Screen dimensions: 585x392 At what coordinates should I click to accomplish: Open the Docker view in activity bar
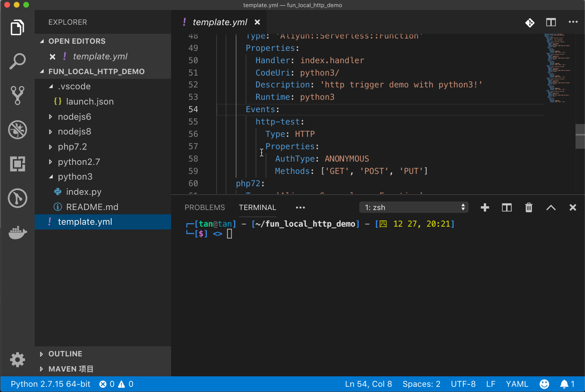pyautogui.click(x=18, y=233)
